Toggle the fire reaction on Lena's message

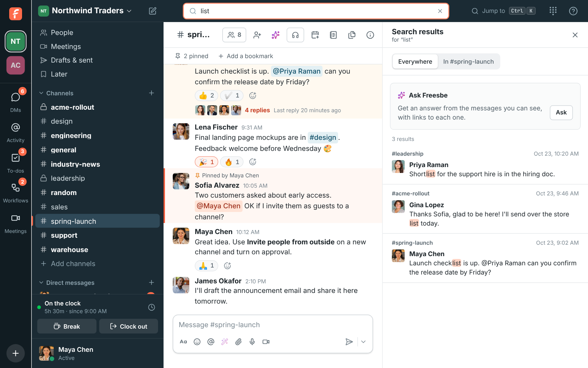(232, 162)
